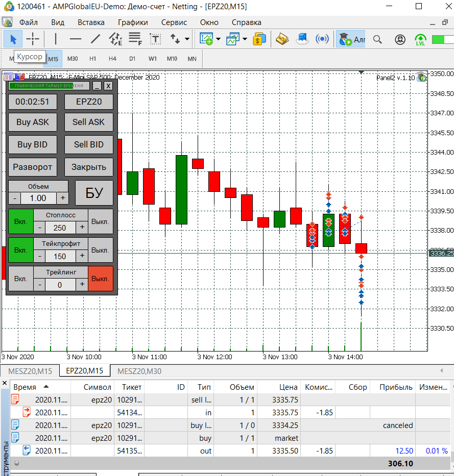The image size is (454, 476).
Task: Expand the new chart dropdown arrow
Action: [x=218, y=39]
